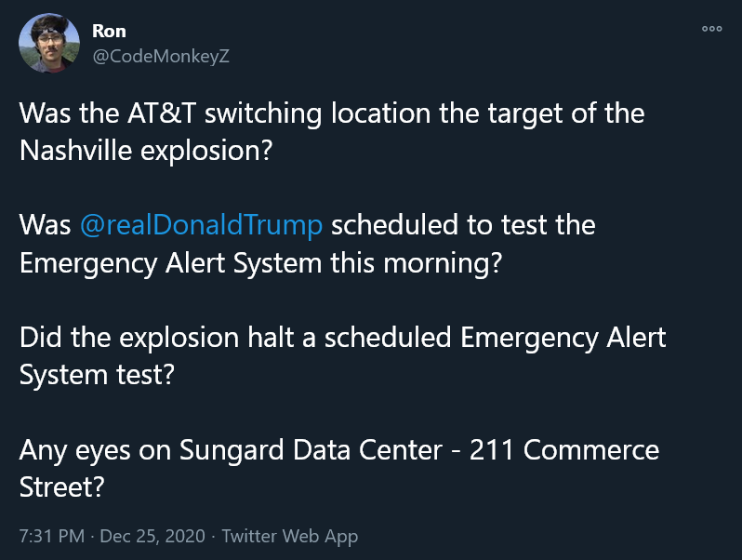Open the display name "Ron"
The height and width of the screenshot is (560, 742).
tap(110, 32)
